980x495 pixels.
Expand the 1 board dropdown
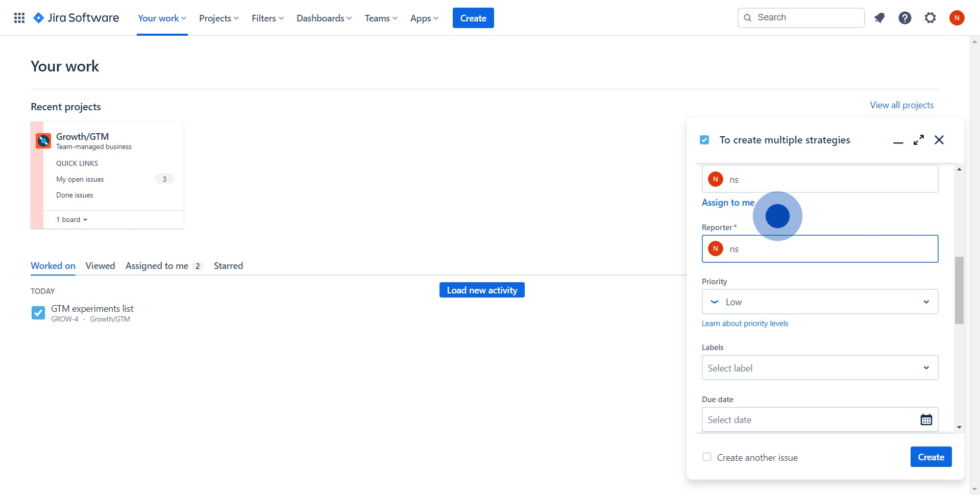tap(72, 219)
